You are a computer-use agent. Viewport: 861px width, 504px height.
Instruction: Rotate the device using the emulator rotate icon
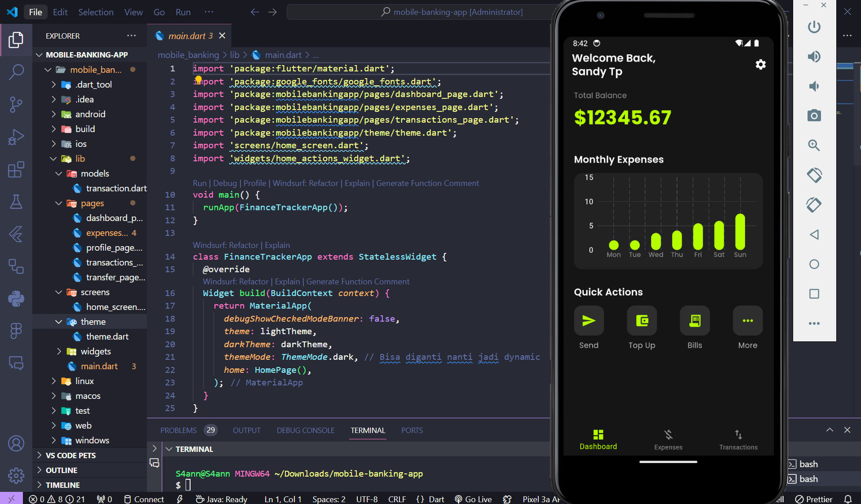[x=814, y=175]
